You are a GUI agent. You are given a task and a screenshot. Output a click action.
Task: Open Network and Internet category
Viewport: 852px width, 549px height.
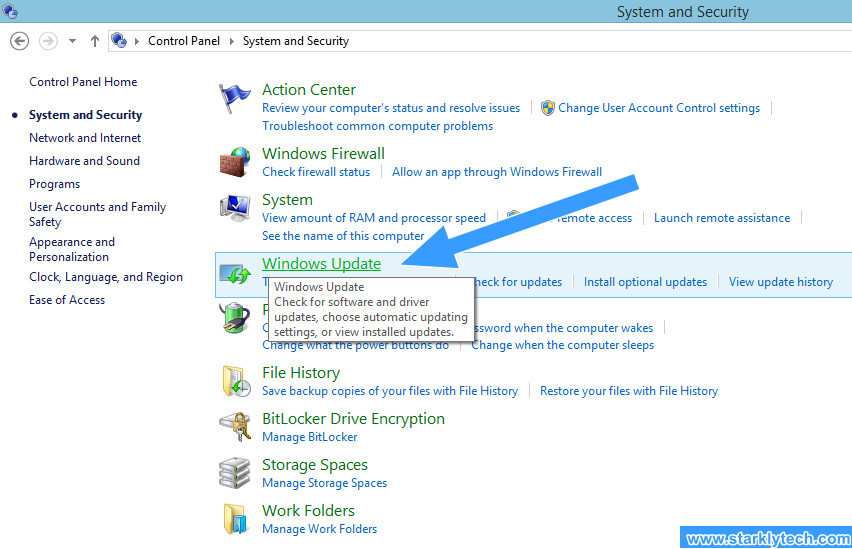click(85, 138)
